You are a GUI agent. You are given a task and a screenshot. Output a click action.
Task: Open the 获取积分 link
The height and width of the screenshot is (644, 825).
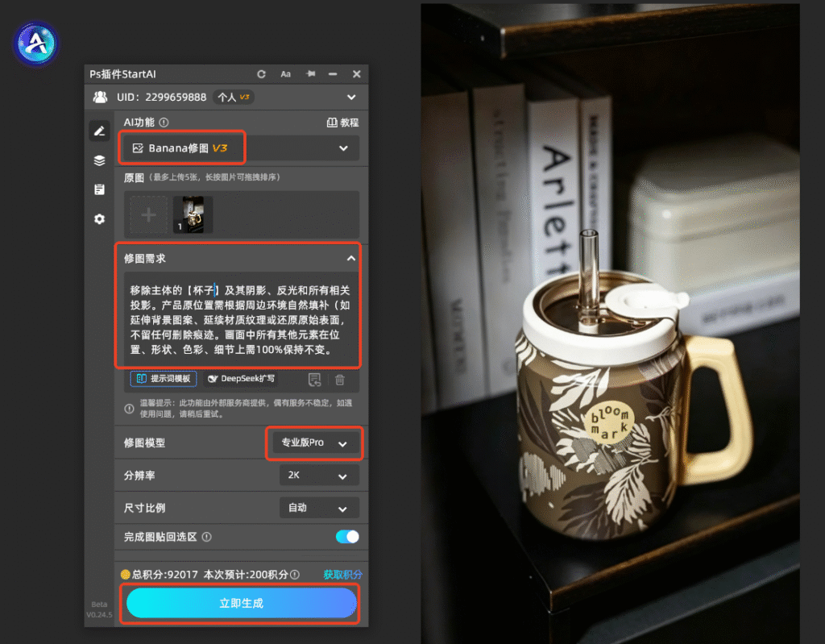click(342, 575)
